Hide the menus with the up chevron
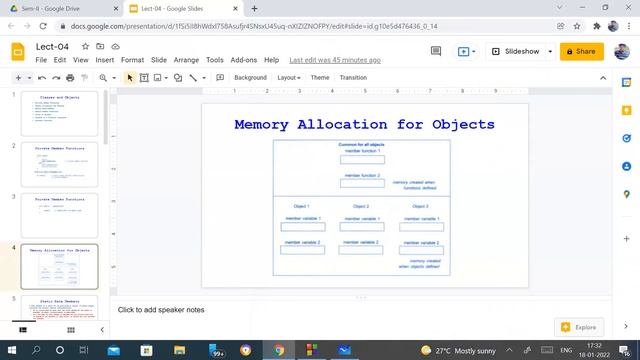The image size is (640, 360). coord(603,78)
